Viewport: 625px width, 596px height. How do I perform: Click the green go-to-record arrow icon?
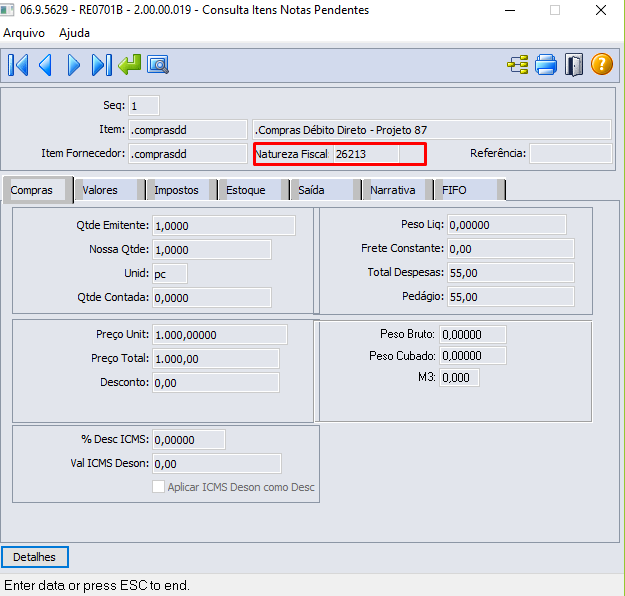click(x=130, y=65)
